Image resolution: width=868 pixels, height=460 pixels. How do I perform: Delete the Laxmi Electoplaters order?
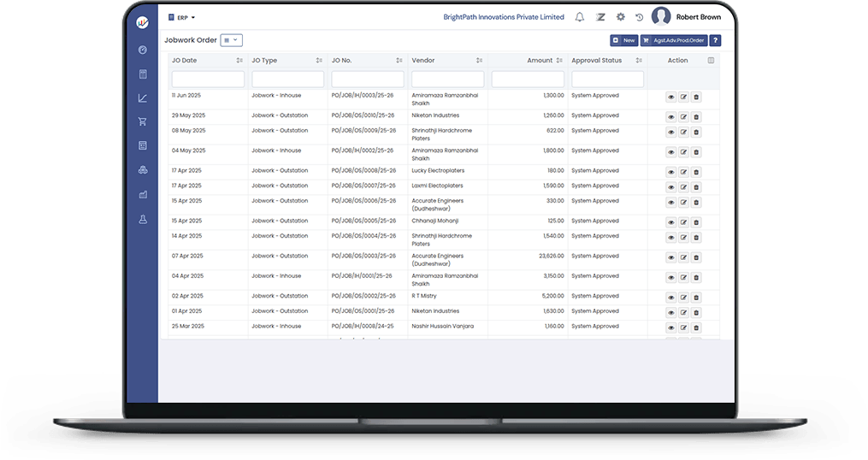point(696,186)
